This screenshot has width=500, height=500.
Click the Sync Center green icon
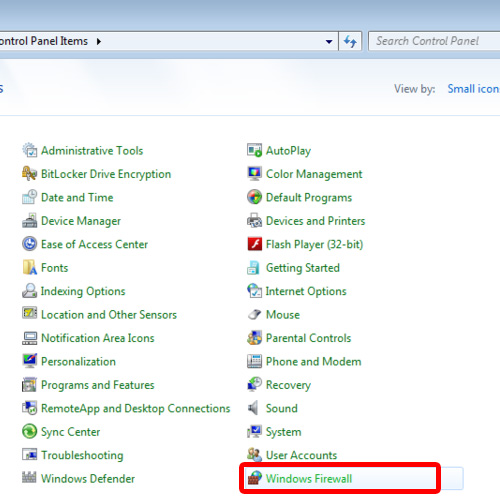pos(29,431)
